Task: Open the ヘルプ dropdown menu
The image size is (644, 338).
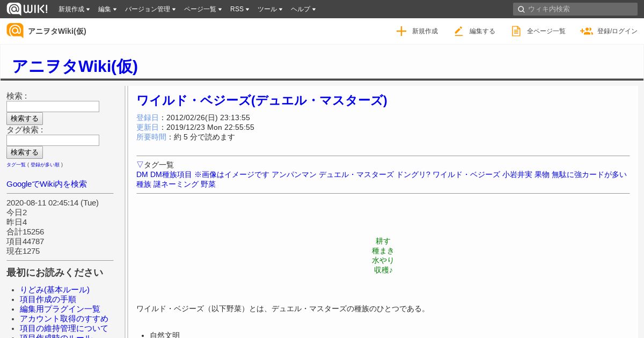Action: pyautogui.click(x=303, y=9)
